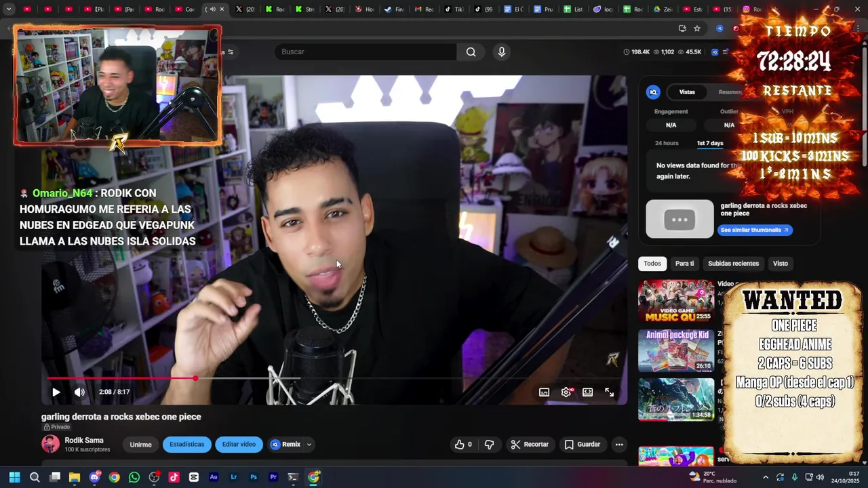Click the search magnifier button

(471, 52)
